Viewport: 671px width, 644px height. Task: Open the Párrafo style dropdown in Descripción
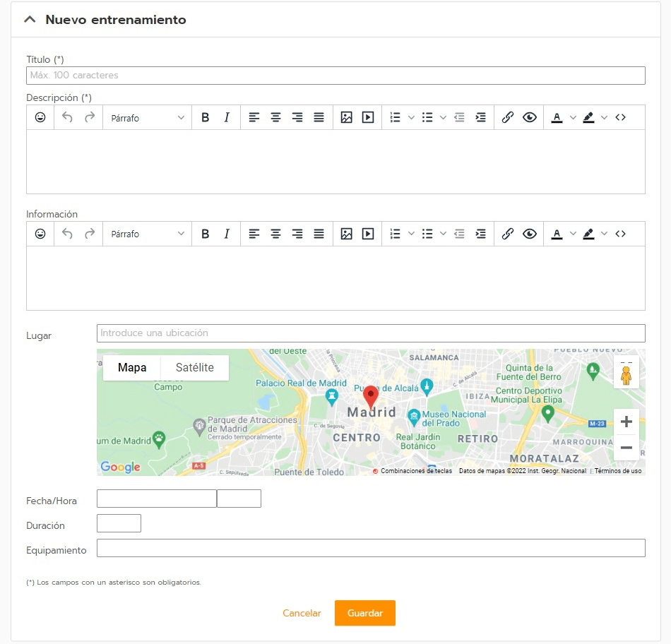point(145,117)
